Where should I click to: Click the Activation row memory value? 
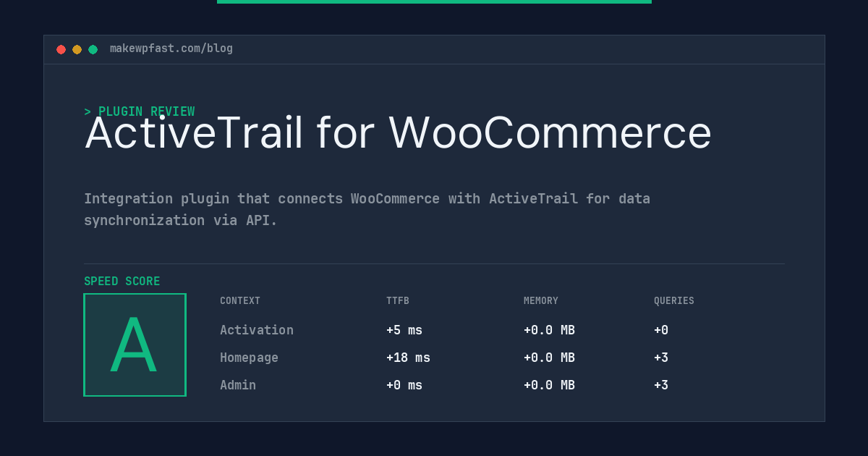coord(549,330)
